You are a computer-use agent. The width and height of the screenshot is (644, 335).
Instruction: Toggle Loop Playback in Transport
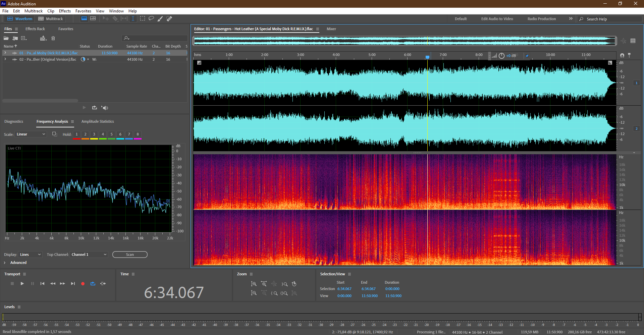point(93,284)
